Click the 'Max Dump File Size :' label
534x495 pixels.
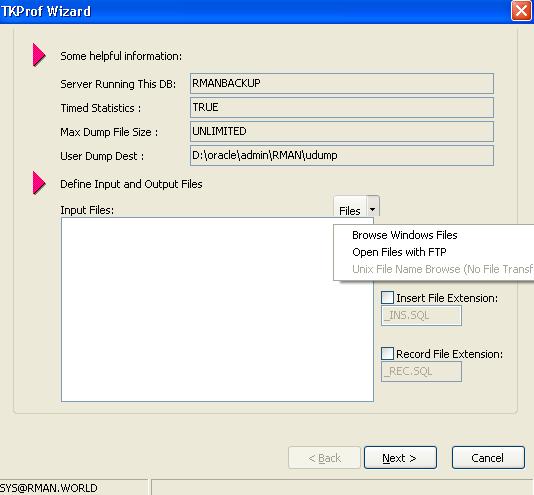coord(109,132)
